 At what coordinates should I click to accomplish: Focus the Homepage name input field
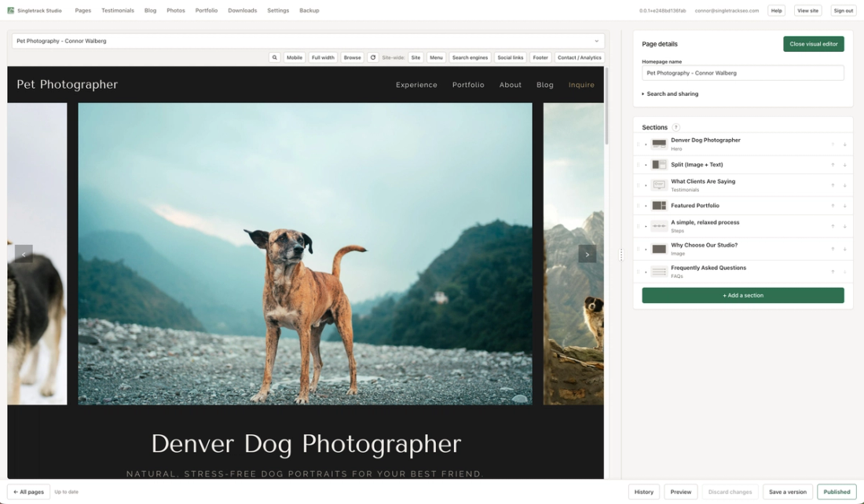point(743,73)
